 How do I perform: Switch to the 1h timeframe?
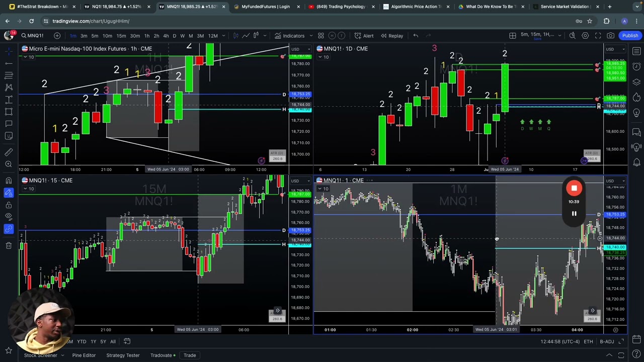pos(146,36)
